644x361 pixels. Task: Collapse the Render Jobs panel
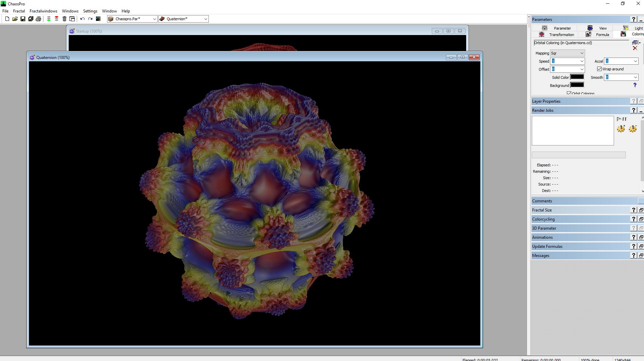coord(641,110)
